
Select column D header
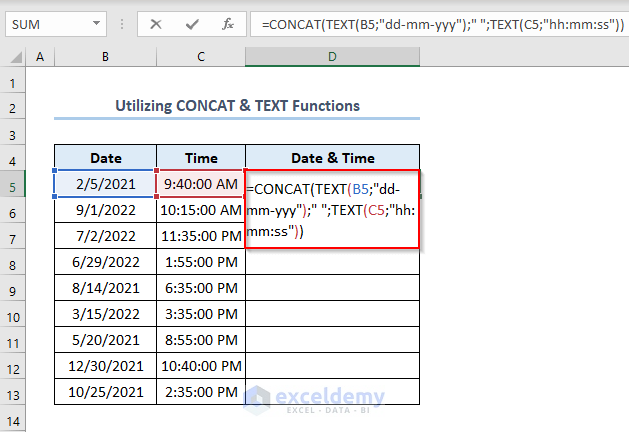click(332, 59)
